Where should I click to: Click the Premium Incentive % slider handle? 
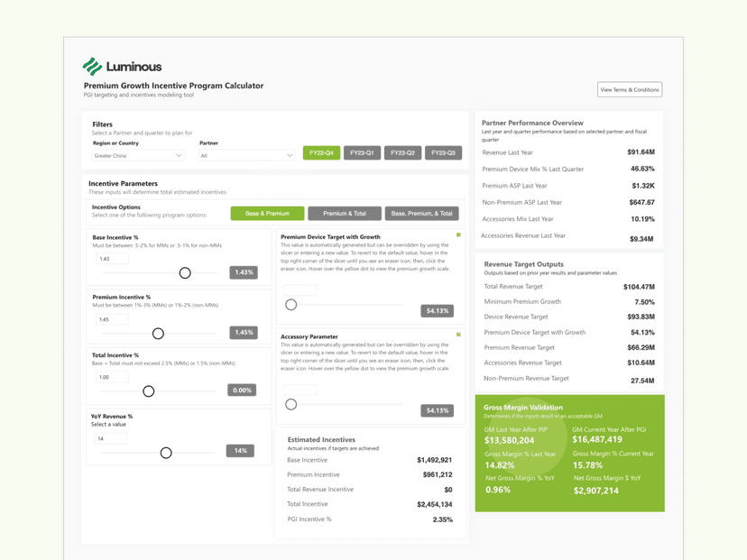158,334
